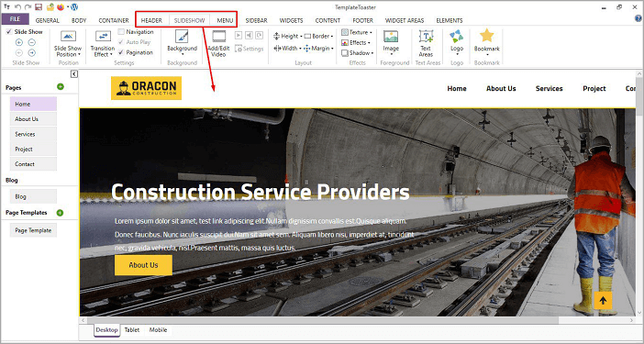
Task: Go to next slide with right arrow icon
Action: [32, 53]
